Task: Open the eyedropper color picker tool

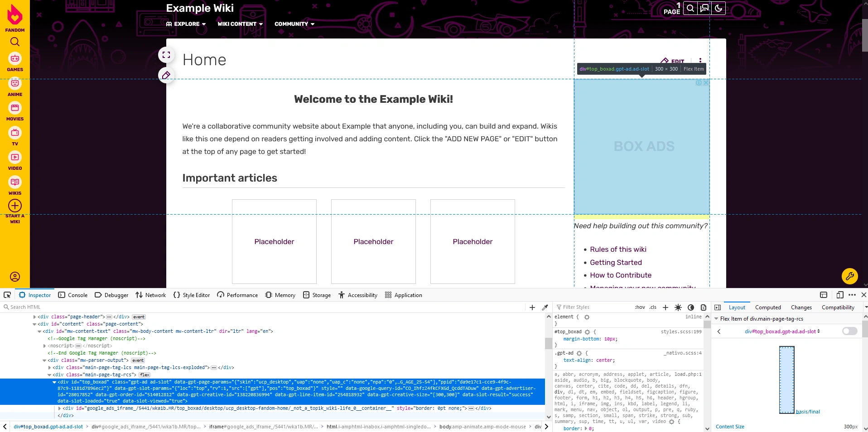Action: (x=545, y=307)
